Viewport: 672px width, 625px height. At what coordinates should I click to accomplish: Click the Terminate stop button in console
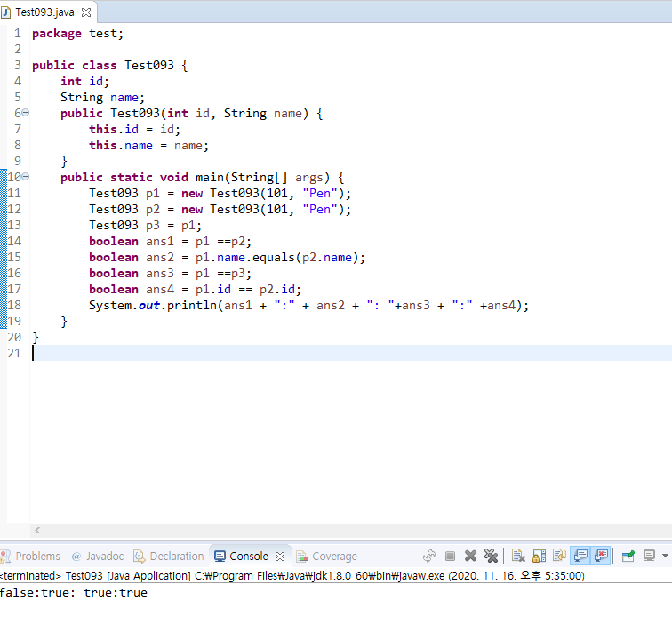[450, 556]
